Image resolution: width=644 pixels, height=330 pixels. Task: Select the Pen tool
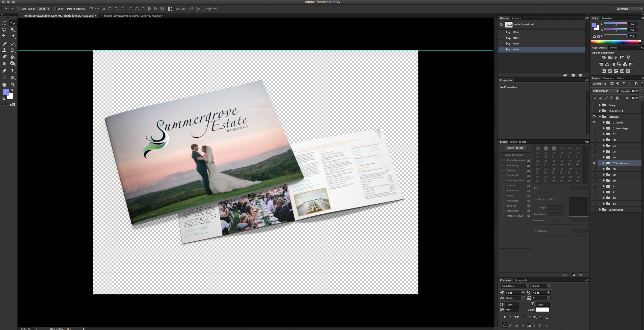[x=4, y=71]
